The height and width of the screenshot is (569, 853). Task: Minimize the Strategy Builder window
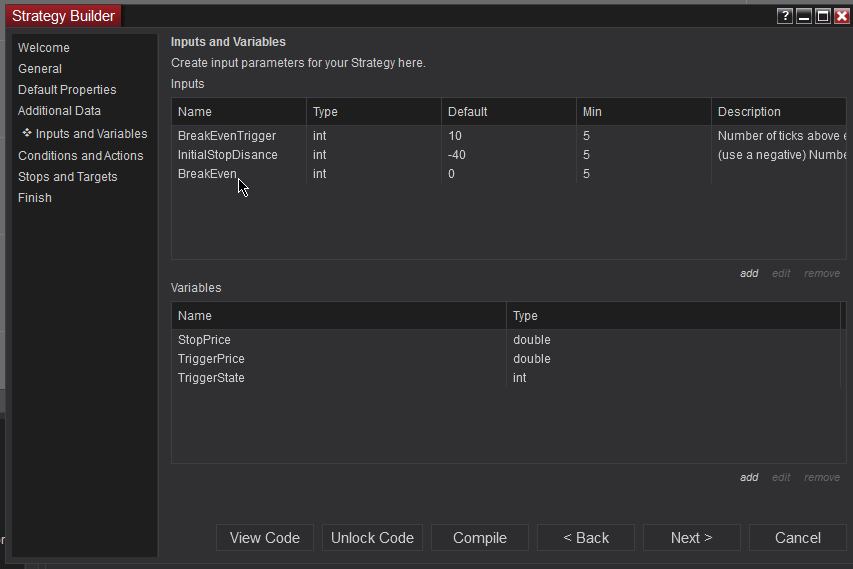click(x=804, y=16)
